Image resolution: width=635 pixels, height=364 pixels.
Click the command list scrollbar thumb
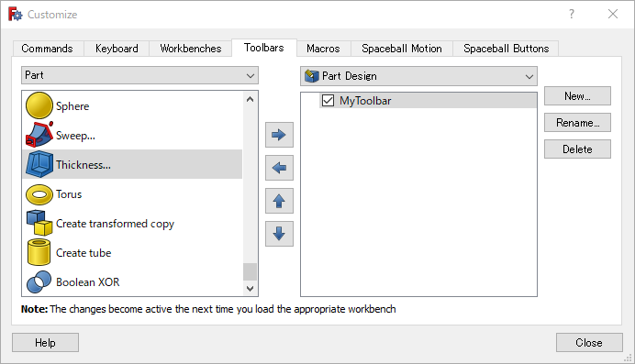point(250,271)
